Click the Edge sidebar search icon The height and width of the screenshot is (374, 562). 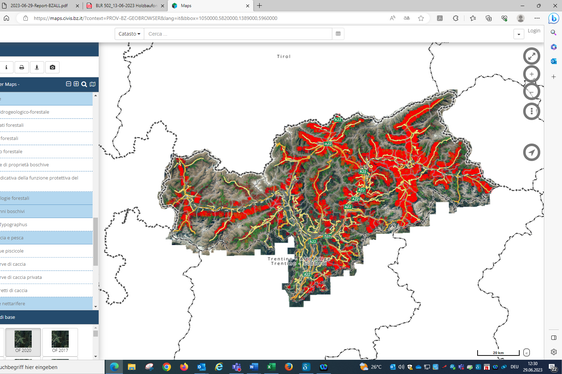[553, 33]
